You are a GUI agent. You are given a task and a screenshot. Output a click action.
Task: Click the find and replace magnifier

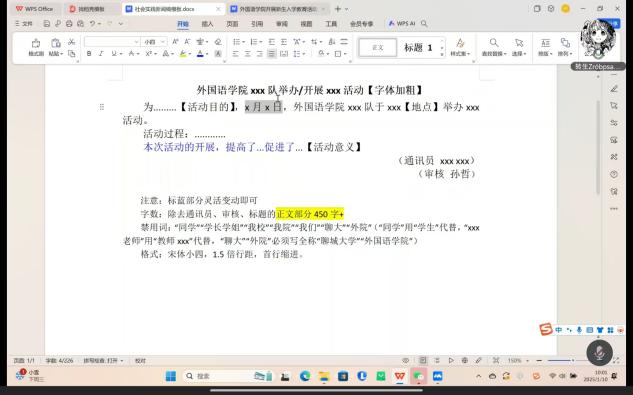494,47
